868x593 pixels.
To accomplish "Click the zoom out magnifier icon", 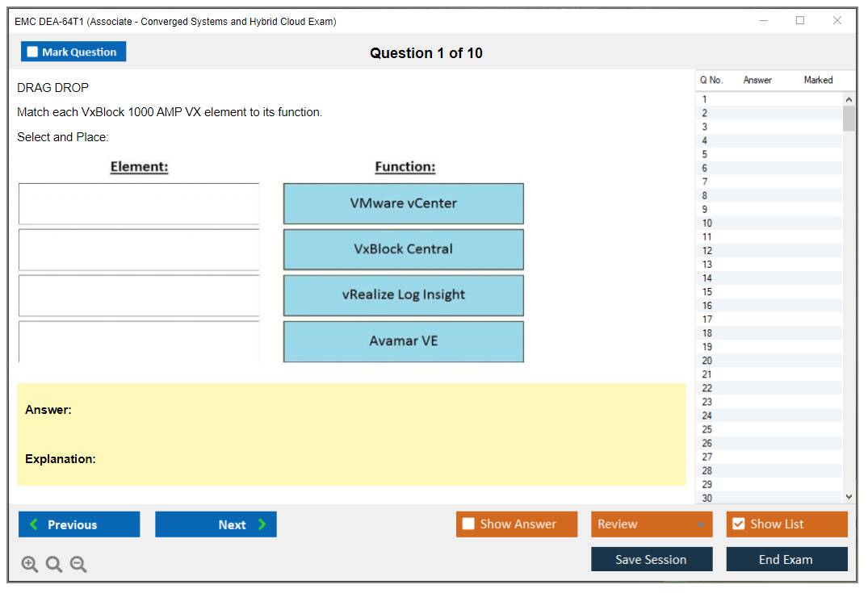I will coord(78,565).
